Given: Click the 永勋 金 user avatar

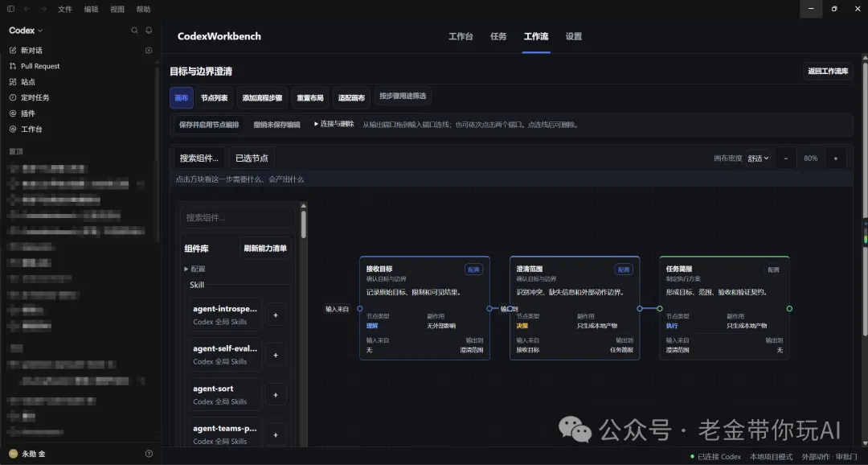Looking at the screenshot, I should click(x=14, y=454).
